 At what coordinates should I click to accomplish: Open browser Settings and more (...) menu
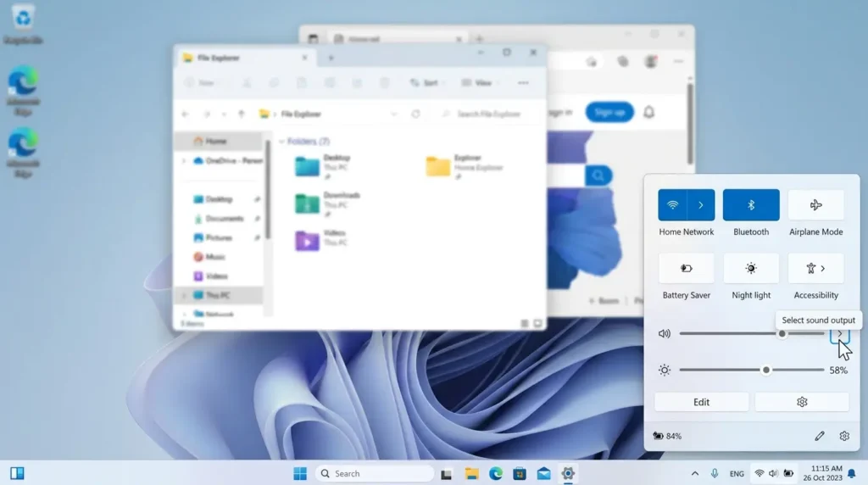(679, 61)
